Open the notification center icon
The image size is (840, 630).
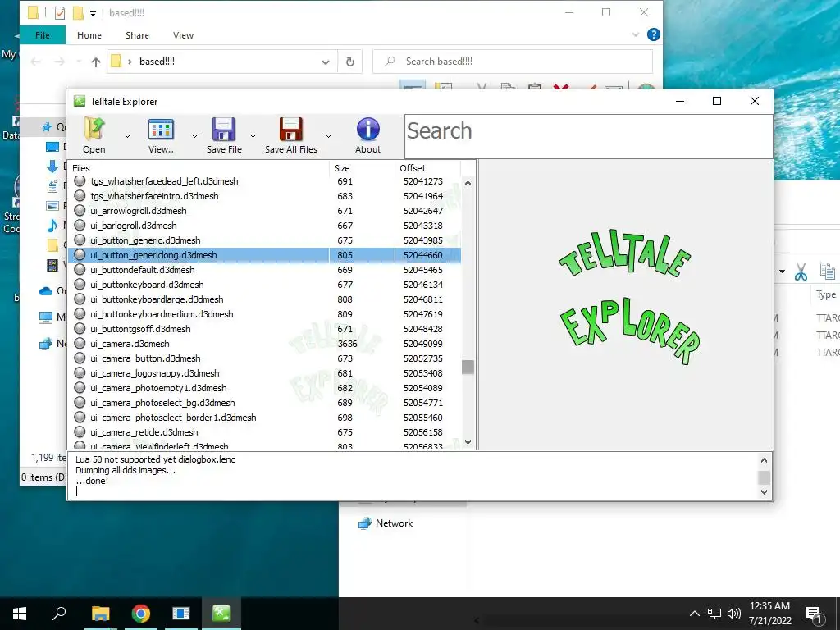[x=815, y=614]
